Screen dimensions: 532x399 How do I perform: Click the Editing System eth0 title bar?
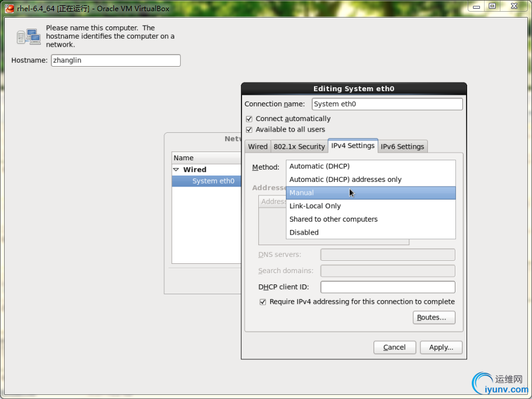click(x=354, y=88)
